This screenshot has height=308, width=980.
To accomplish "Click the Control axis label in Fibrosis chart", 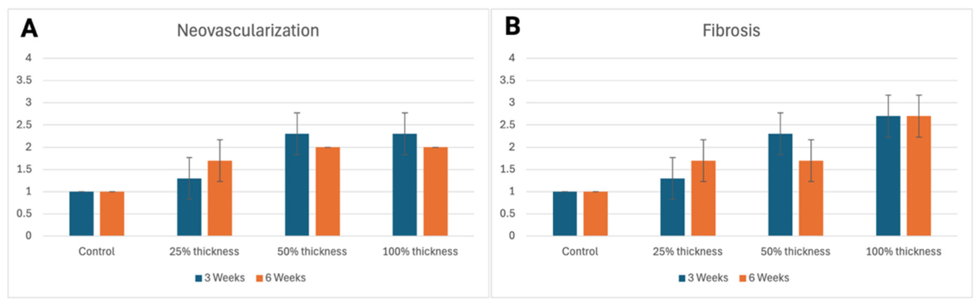I will coord(580,252).
